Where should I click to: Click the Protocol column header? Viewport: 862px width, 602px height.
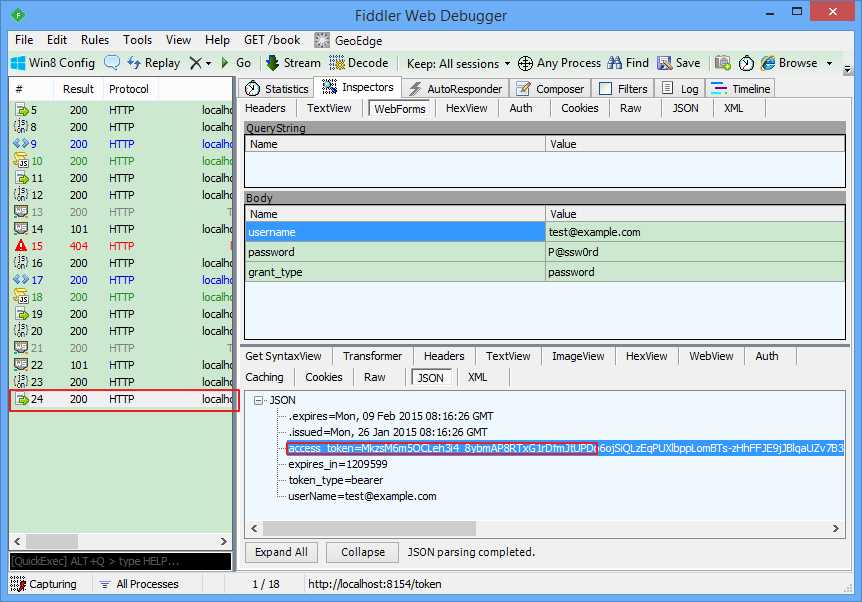click(x=129, y=89)
